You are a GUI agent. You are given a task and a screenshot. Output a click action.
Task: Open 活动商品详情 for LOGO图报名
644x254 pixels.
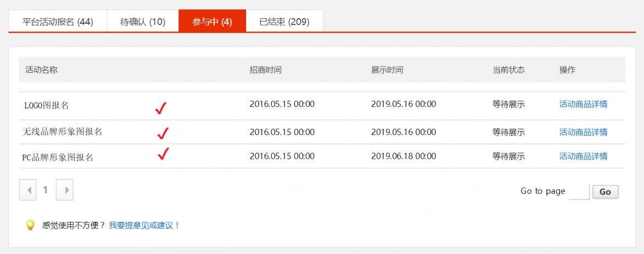tap(583, 104)
